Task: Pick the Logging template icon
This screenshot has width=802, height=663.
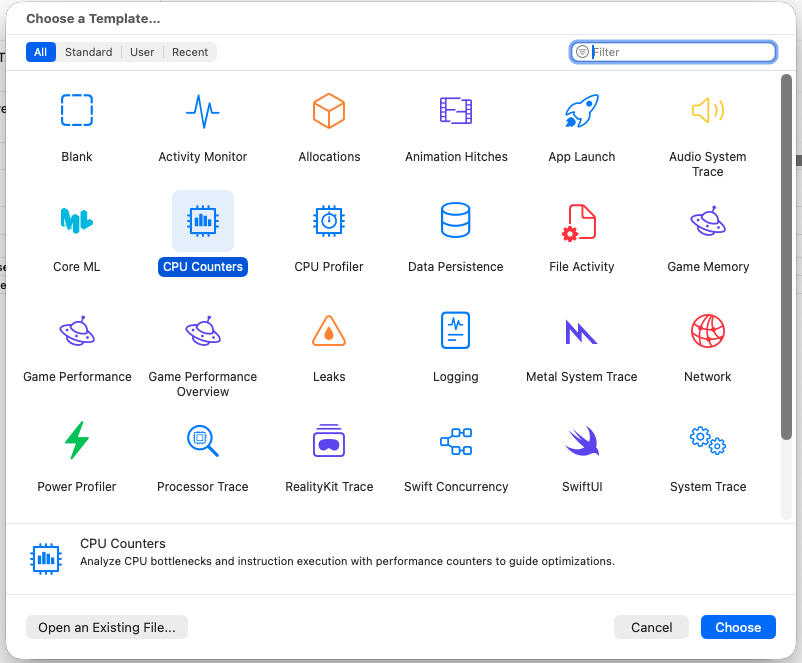Action: click(455, 330)
